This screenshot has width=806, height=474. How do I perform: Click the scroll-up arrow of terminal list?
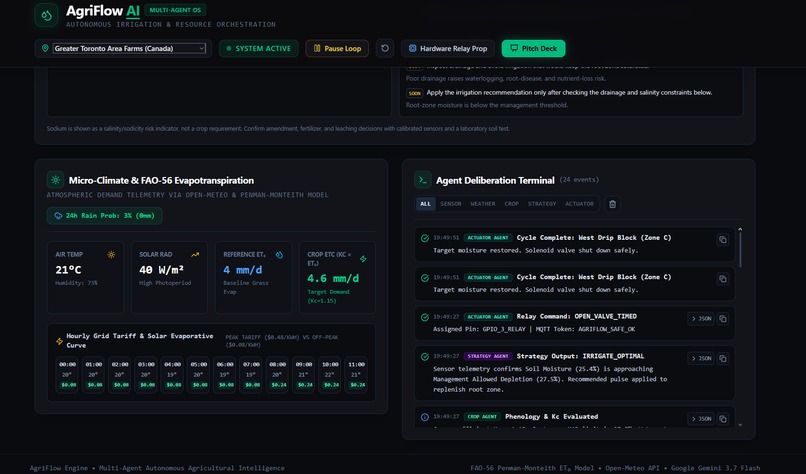tap(740, 229)
